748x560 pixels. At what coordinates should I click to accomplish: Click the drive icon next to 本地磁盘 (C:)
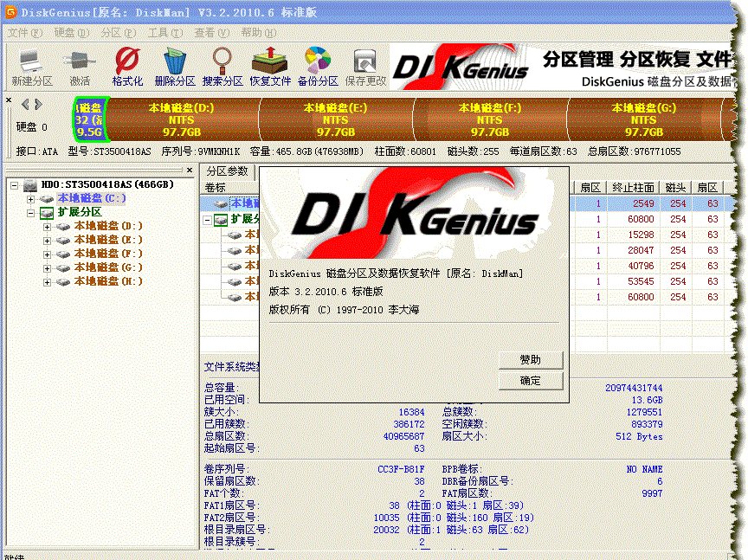pos(46,198)
